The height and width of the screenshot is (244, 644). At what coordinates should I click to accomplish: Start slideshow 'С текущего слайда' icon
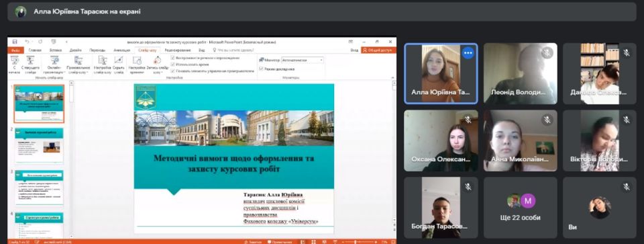tap(30, 64)
